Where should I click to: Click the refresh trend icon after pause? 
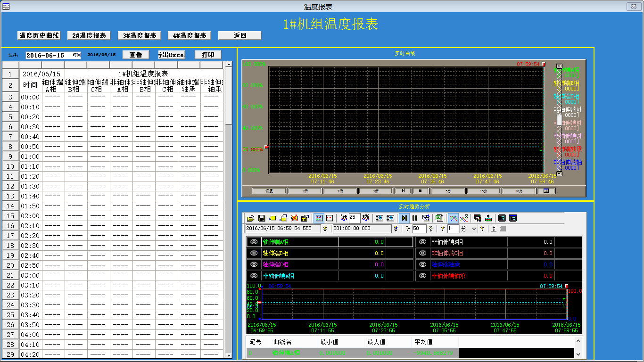pos(426,218)
